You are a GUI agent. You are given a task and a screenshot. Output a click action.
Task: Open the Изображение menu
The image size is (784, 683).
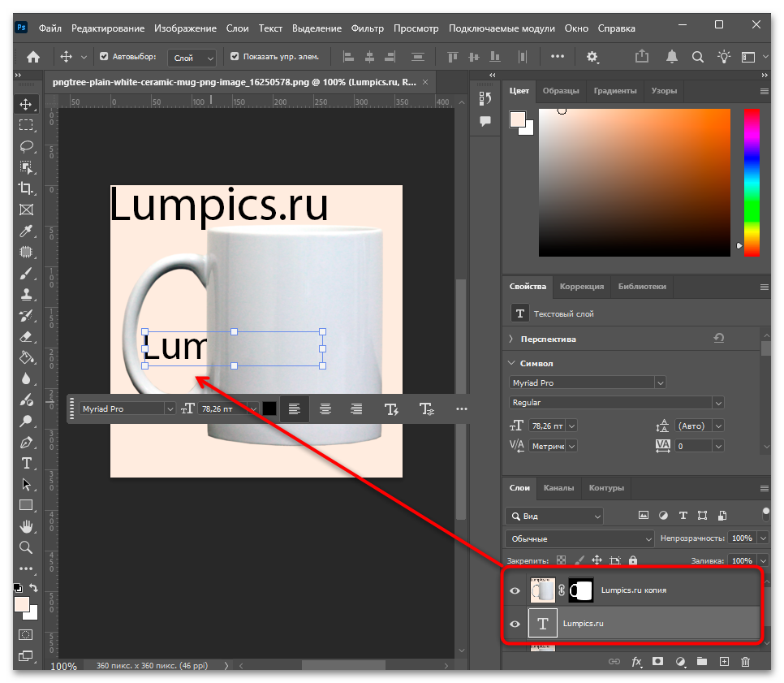pos(185,28)
